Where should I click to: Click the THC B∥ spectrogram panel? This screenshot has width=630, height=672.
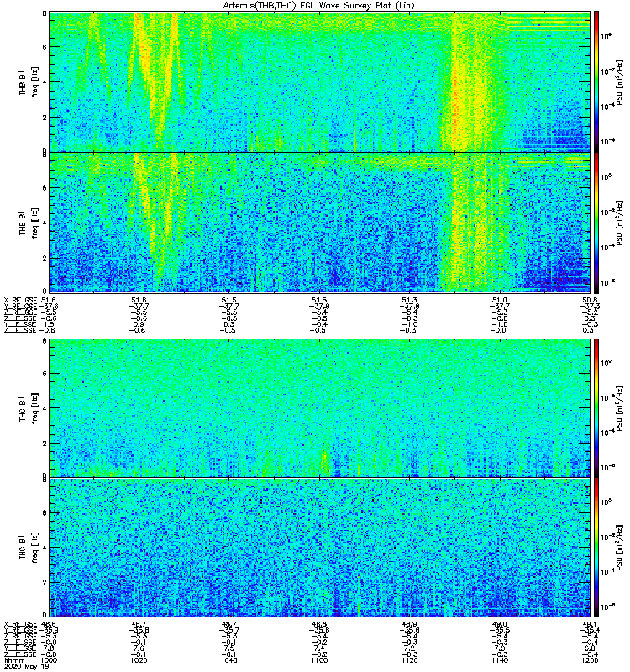(320, 548)
